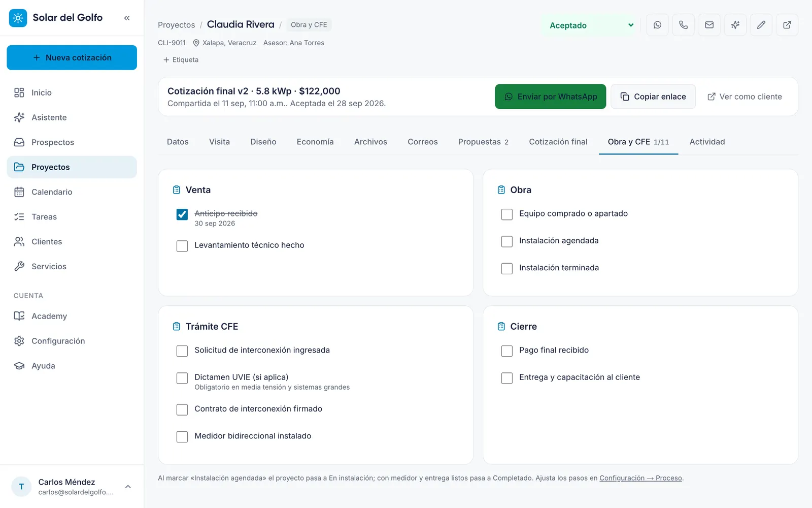Image resolution: width=812 pixels, height=508 pixels.
Task: Click the Enviar por WhatsApp button
Action: [x=551, y=97]
